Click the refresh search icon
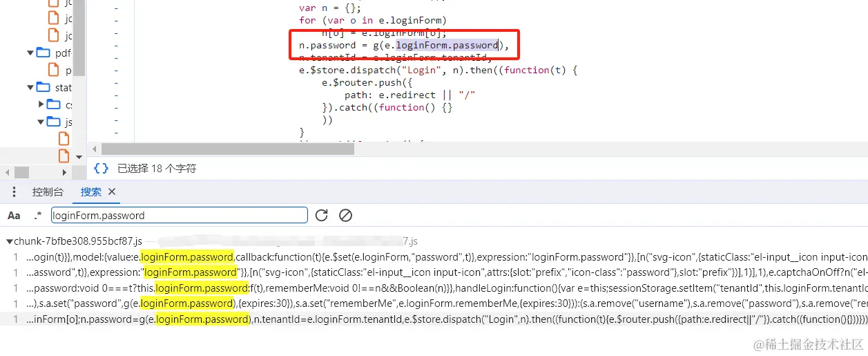This screenshot has width=868, height=356. click(321, 216)
